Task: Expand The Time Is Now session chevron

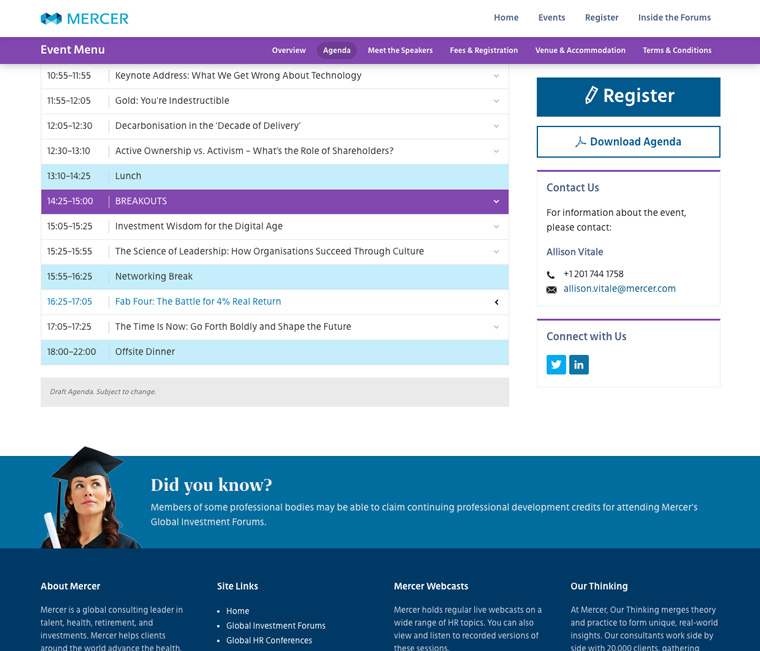Action: click(496, 327)
